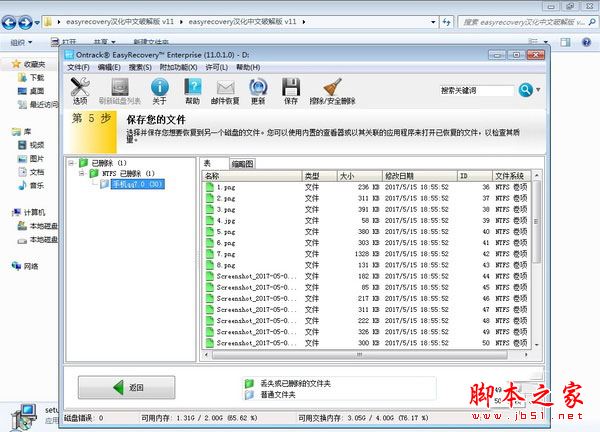Open the 选项 (Options) tool

[x=80, y=91]
